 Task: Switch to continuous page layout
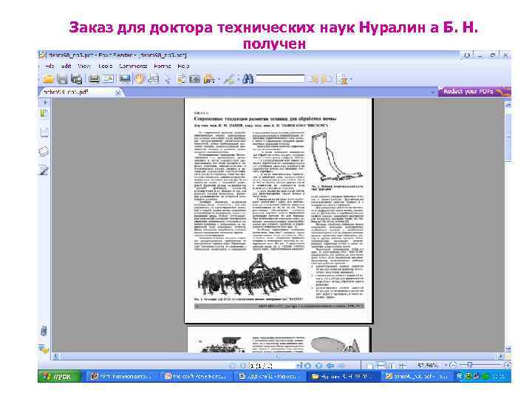click(x=381, y=366)
